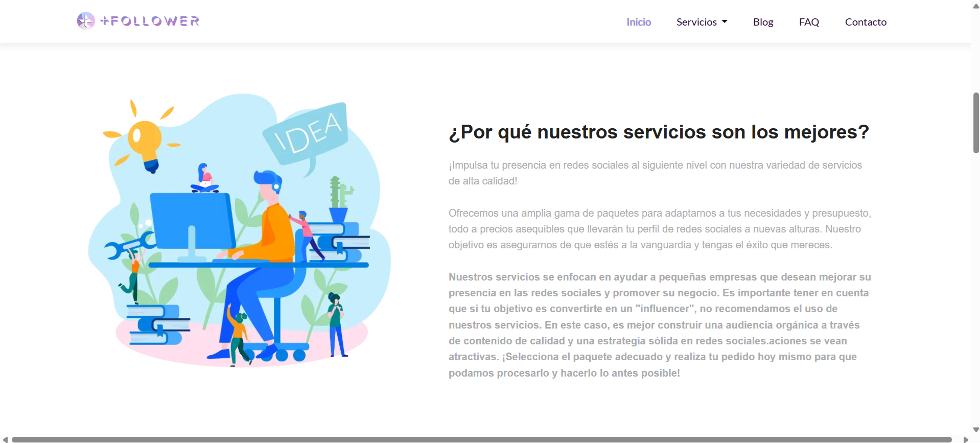
Task: Click the horizontal scrollbar right arrow
Action: (966, 439)
